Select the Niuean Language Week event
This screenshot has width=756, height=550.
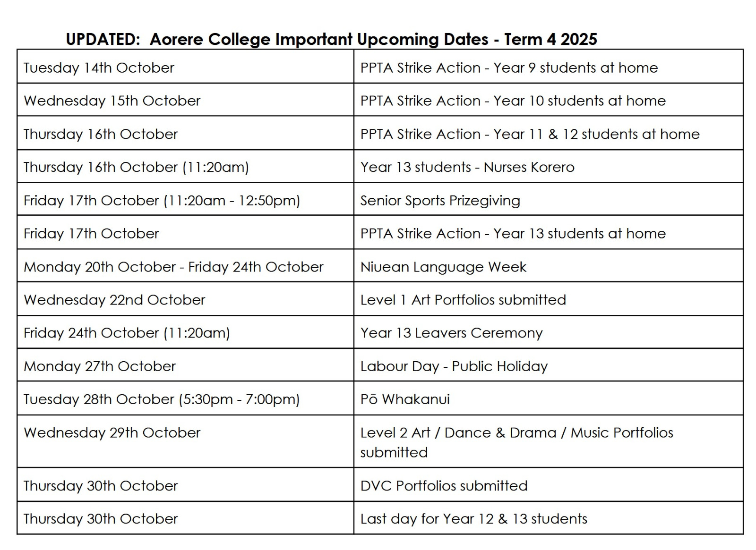443,267
